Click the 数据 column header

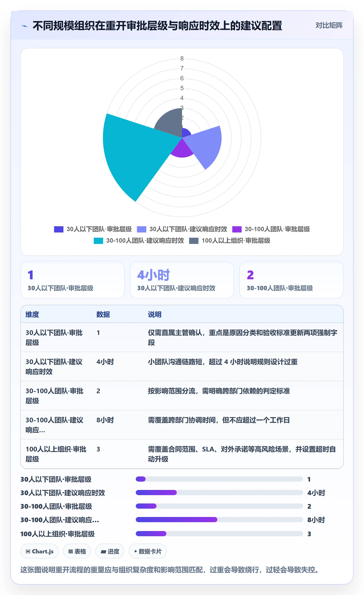coord(103,315)
